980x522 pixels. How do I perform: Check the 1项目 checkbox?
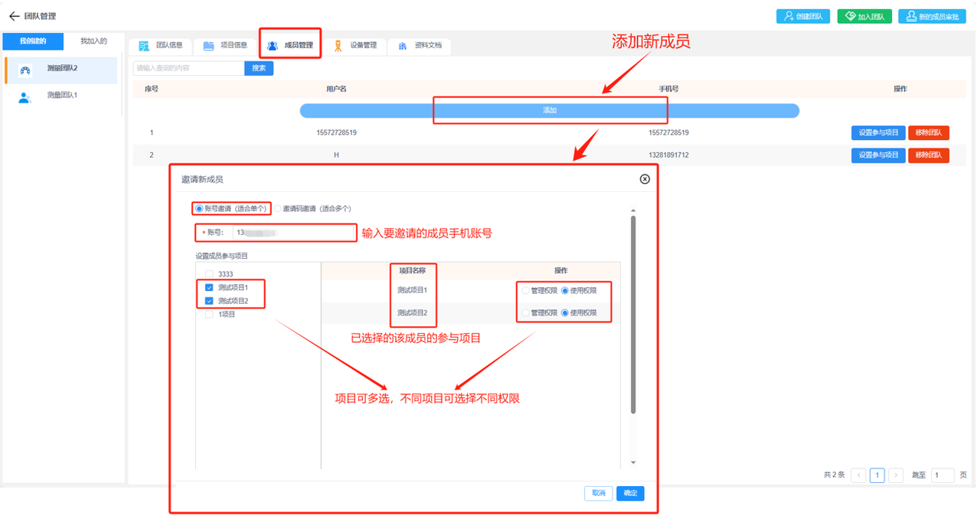pyautogui.click(x=209, y=315)
